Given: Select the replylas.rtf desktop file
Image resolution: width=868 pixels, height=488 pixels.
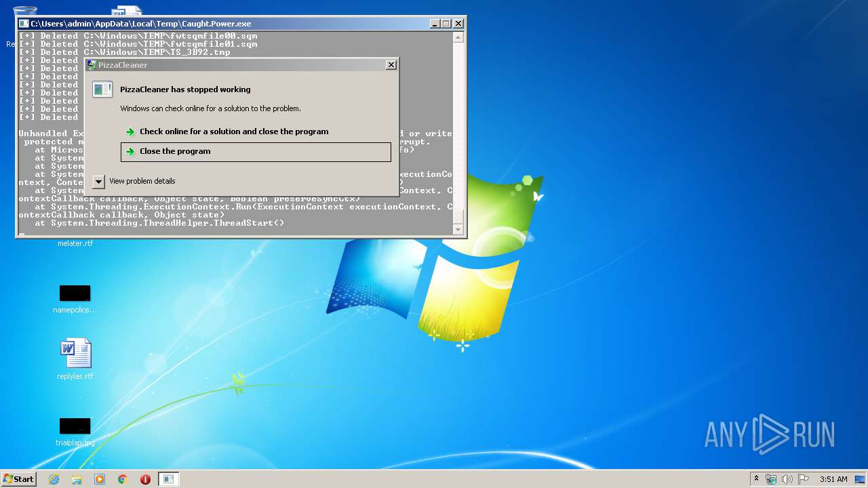Looking at the screenshot, I should 75,359.
